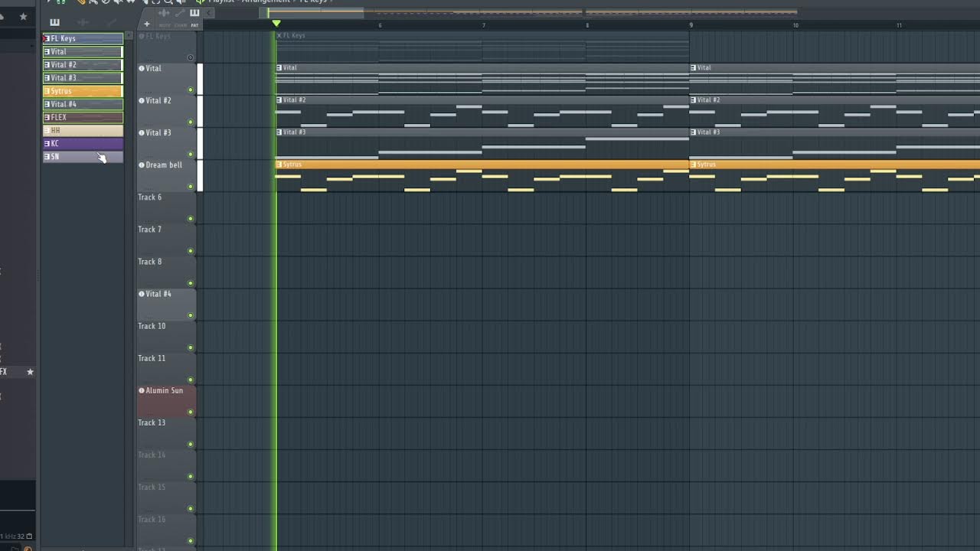Open menu icon of first Vital #2 clip

tap(279, 99)
